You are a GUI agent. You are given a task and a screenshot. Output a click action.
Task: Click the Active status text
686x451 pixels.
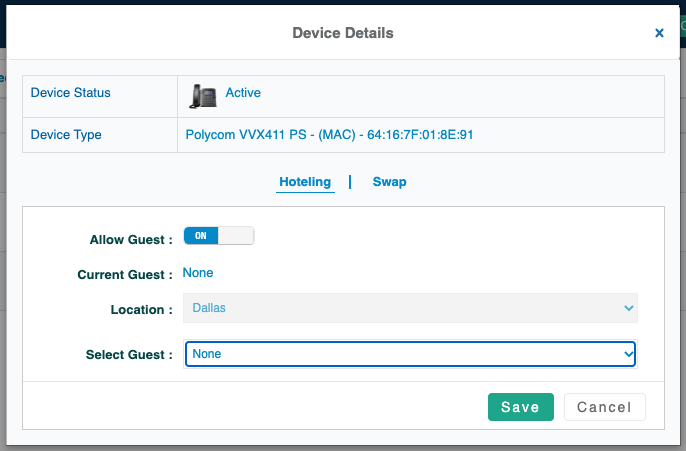point(243,93)
